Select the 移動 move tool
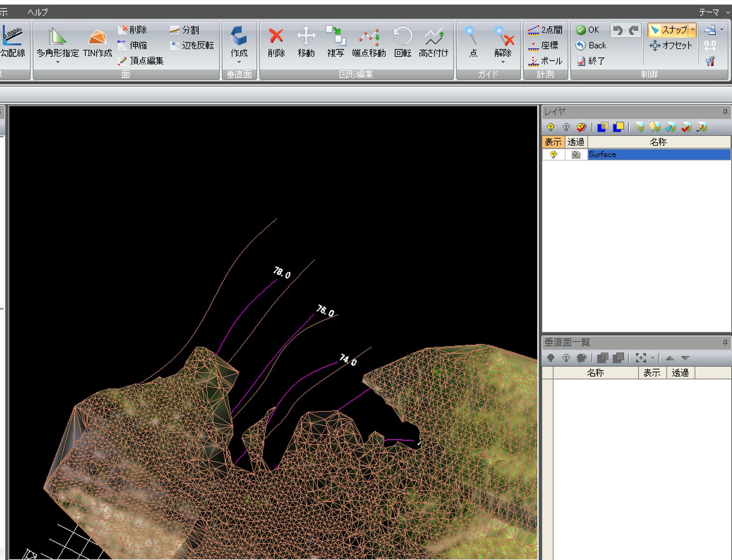Viewport: 732px width, 560px height. click(x=306, y=42)
